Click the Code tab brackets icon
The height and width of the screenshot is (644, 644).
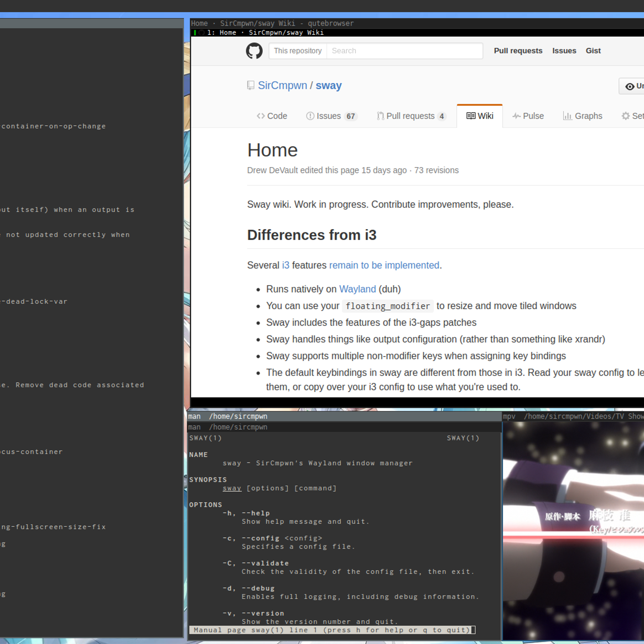pyautogui.click(x=261, y=116)
